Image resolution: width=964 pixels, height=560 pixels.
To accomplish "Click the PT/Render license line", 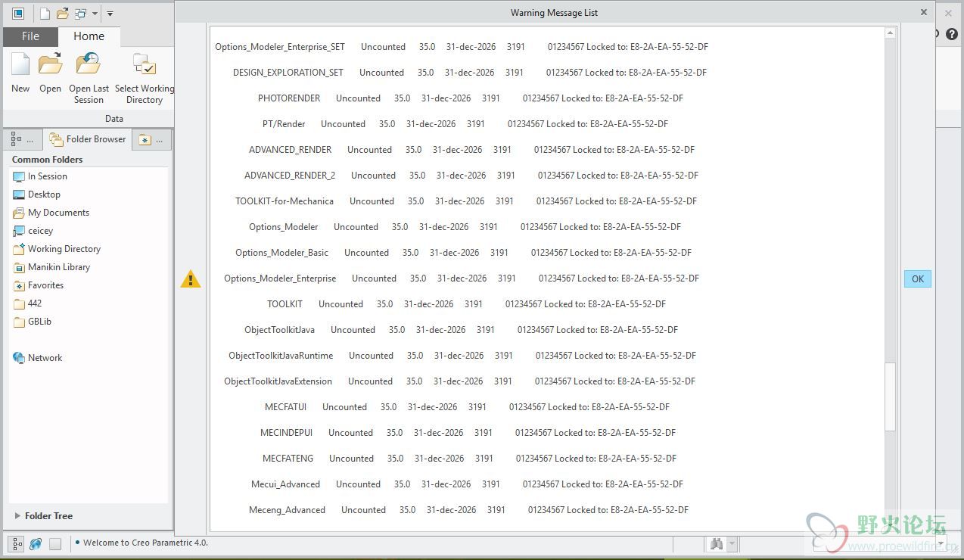I will 465,124.
